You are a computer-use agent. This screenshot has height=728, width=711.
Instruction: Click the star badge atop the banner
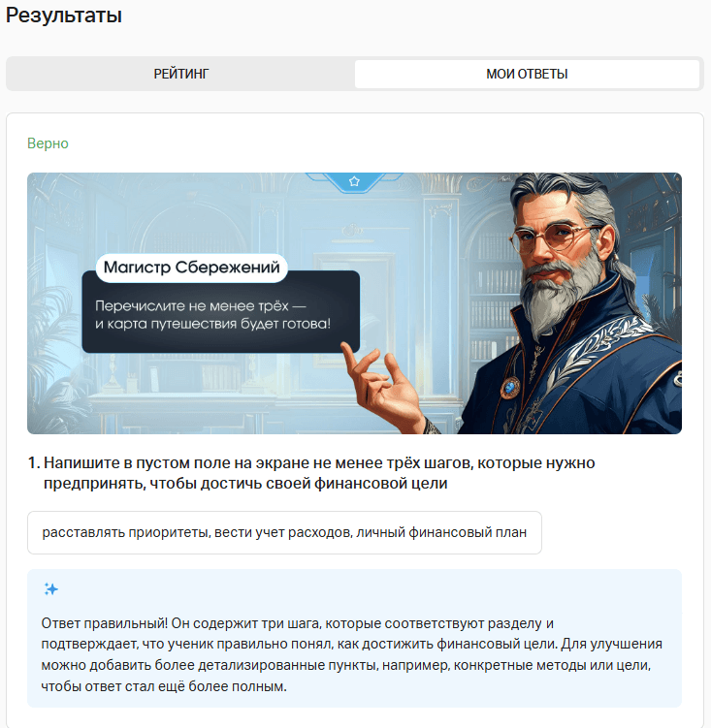point(354,181)
